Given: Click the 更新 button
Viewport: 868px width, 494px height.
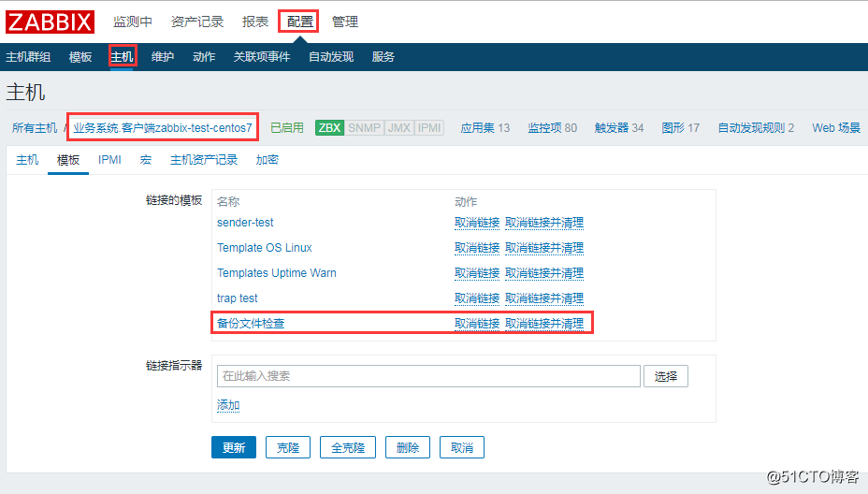Looking at the screenshot, I should point(234,447).
